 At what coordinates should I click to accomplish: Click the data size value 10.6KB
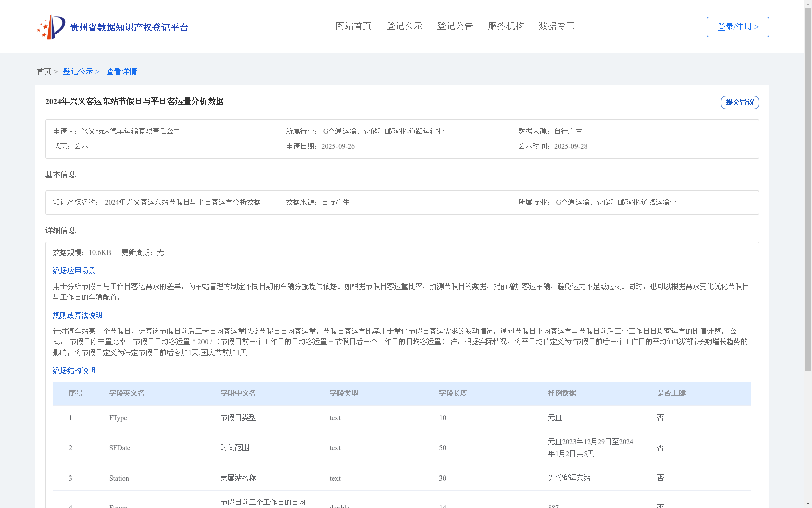100,252
